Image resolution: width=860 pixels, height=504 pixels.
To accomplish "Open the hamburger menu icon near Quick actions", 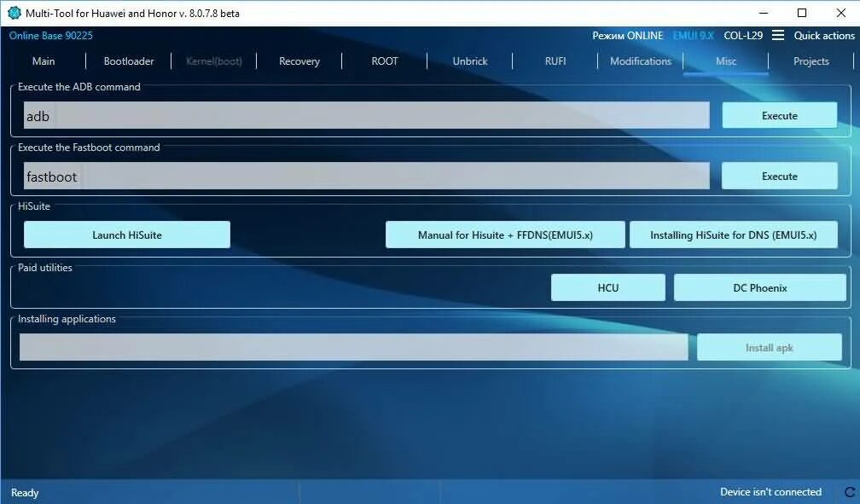I will (x=778, y=35).
